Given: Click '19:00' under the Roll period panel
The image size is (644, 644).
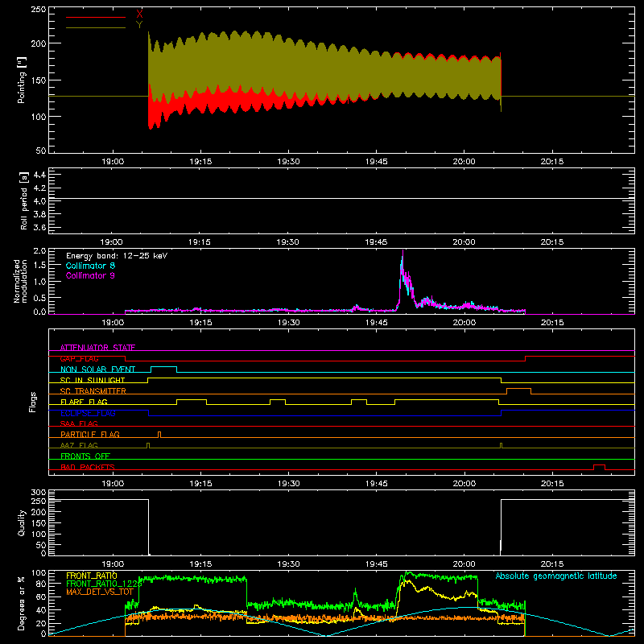Looking at the screenshot, I should [x=112, y=242].
